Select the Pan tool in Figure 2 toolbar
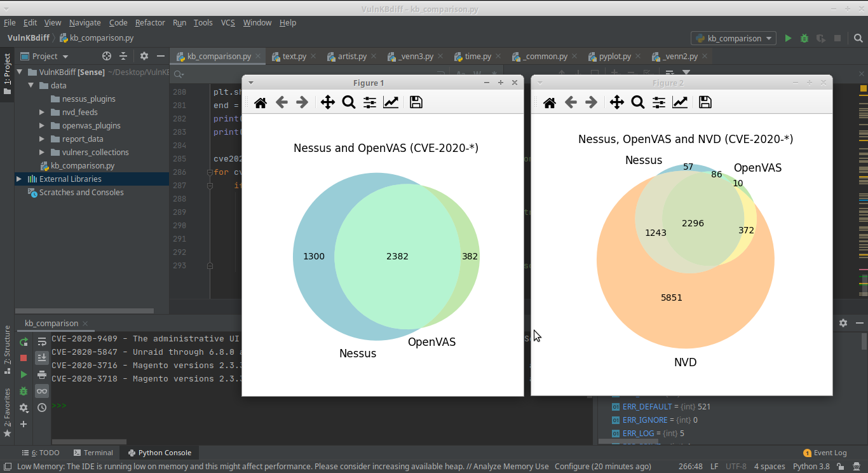The height and width of the screenshot is (473, 868). point(616,102)
